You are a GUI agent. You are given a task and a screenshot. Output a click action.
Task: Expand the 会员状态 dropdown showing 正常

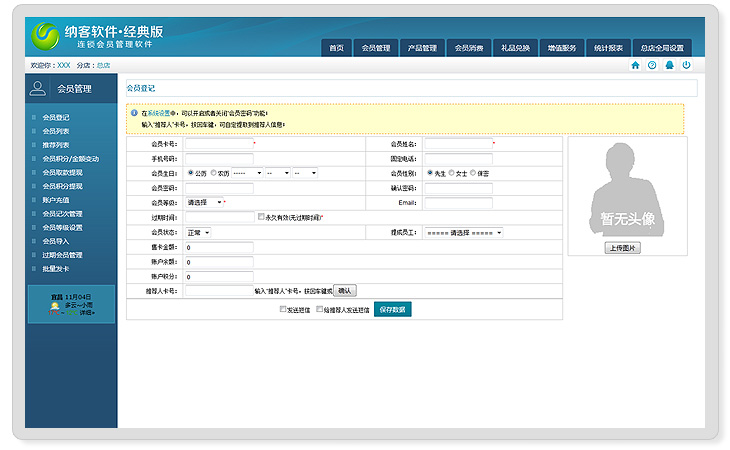(198, 232)
